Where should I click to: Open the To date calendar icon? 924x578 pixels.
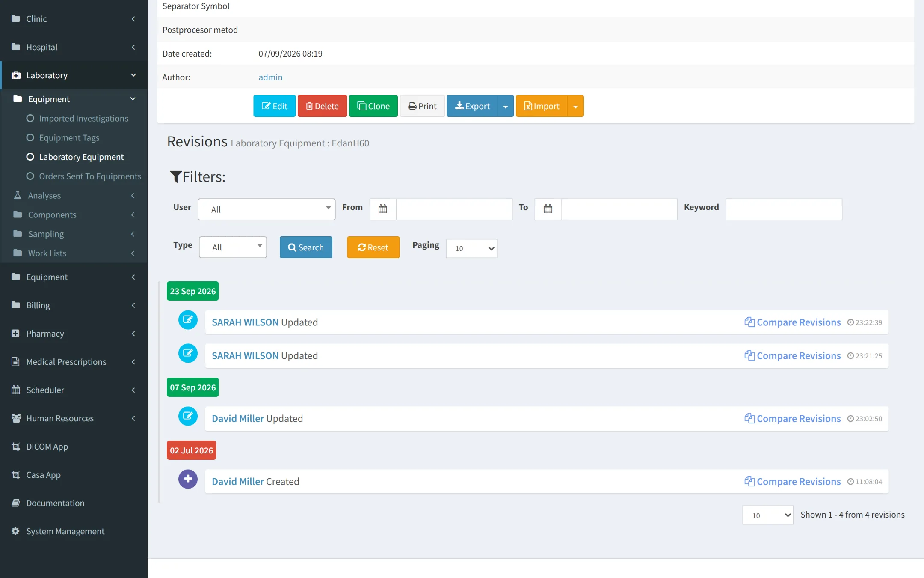[548, 209]
